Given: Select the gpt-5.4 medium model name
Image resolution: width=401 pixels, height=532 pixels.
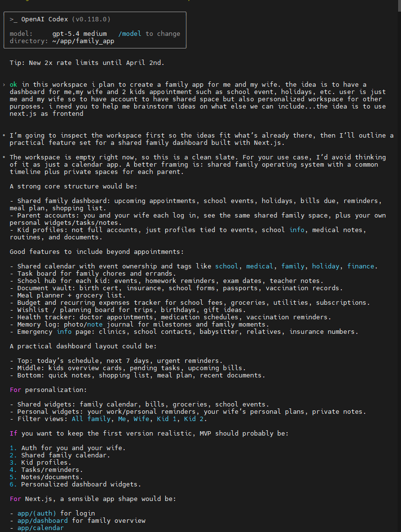Looking at the screenshot, I should (x=72, y=34).
